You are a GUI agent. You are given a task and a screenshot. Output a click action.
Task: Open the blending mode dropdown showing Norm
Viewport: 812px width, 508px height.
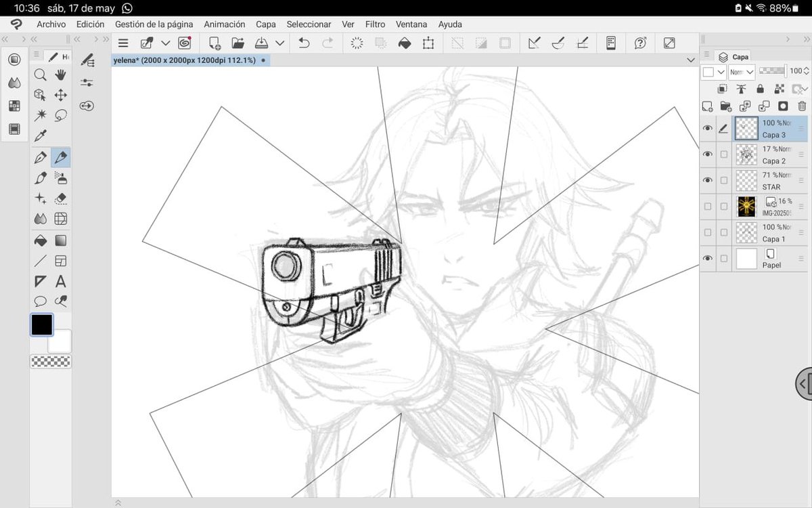[x=742, y=72]
